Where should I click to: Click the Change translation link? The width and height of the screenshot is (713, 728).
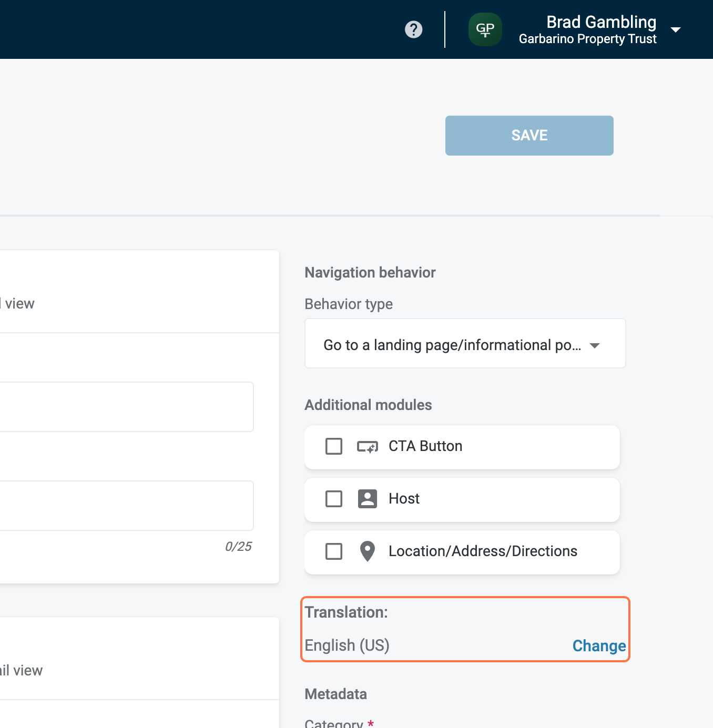click(599, 645)
